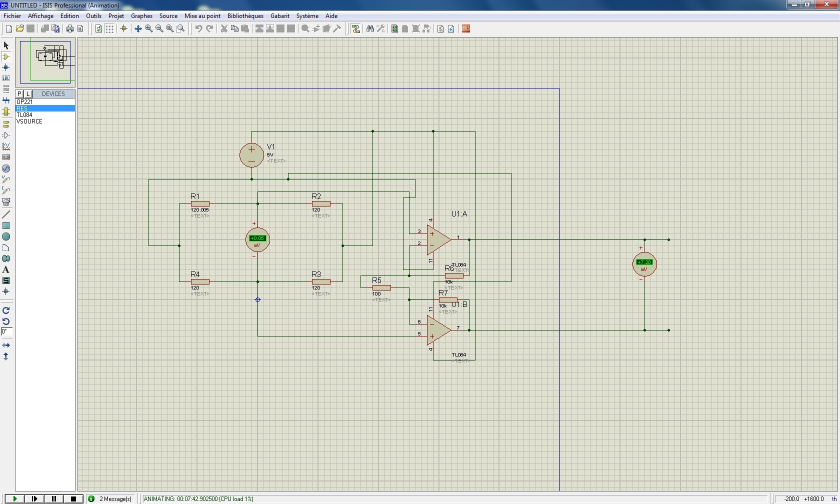Select TL084 in the devices list

[24, 115]
